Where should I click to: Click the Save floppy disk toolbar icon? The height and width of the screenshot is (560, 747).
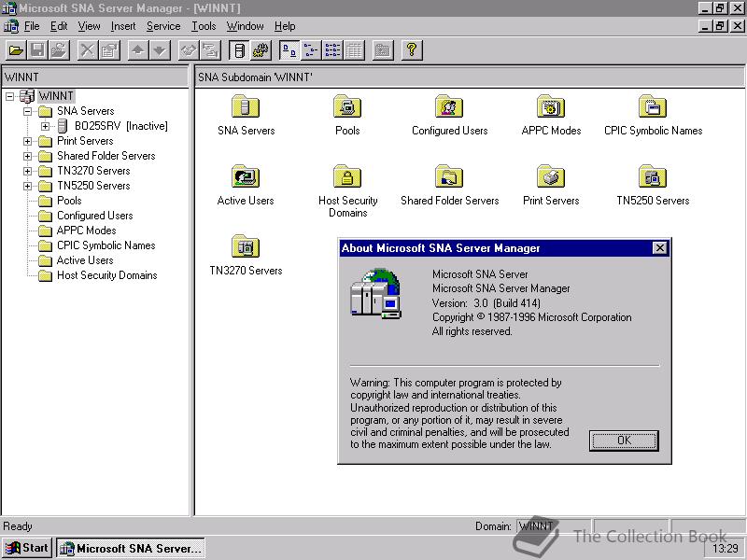[x=37, y=50]
